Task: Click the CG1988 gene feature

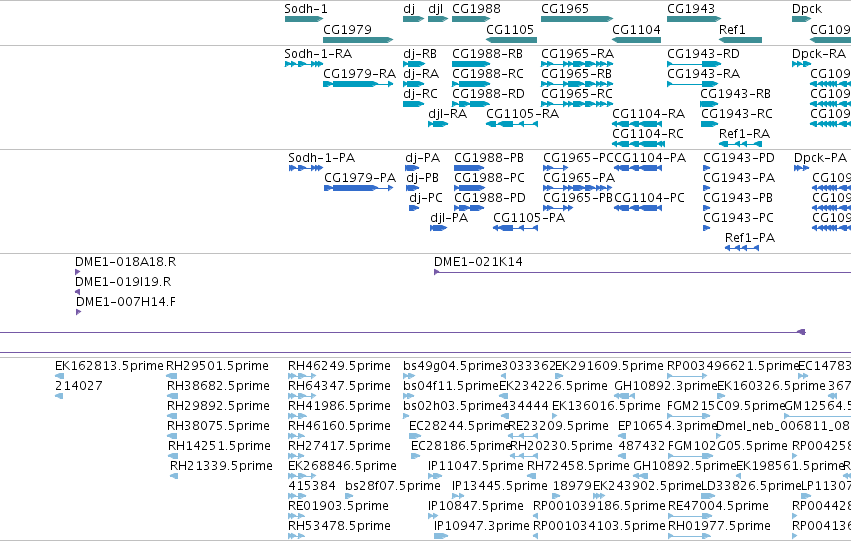Action: click(x=471, y=19)
